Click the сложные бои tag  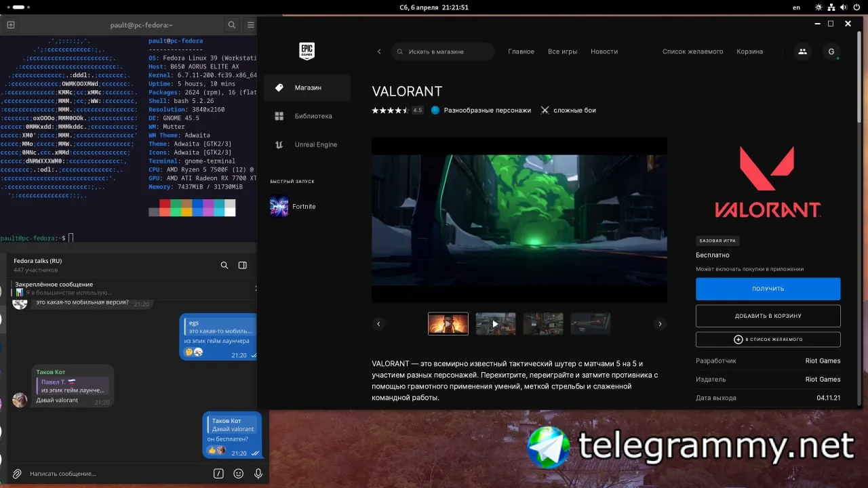(568, 110)
